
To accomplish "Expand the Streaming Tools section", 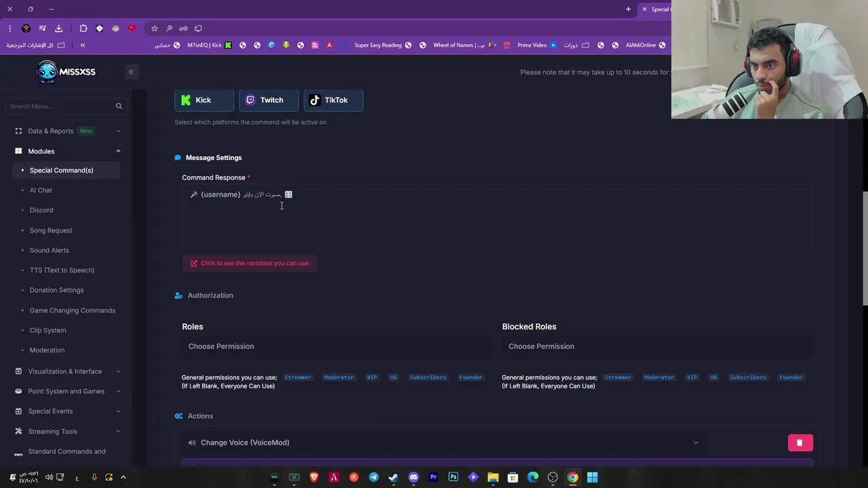I will [x=118, y=431].
